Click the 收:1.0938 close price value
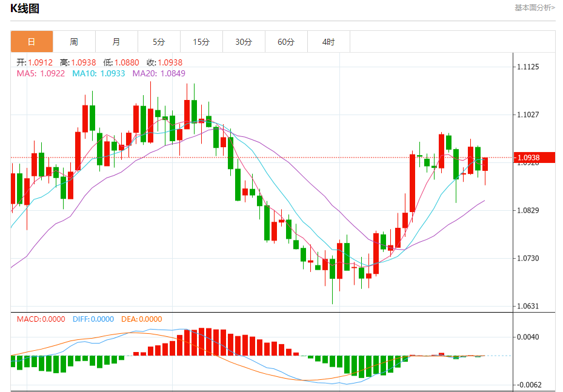Image resolution: width=563 pixels, height=392 pixels. click(x=164, y=62)
